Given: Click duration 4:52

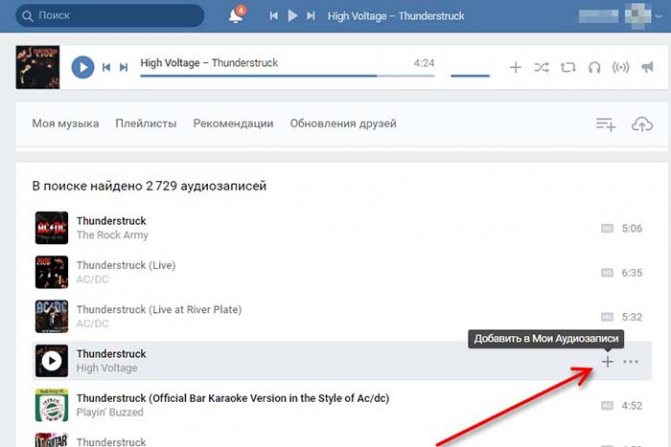Looking at the screenshot, I should tap(632, 406).
